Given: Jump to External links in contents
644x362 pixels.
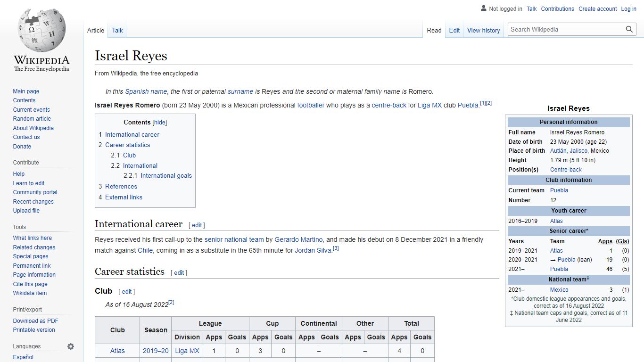Looking at the screenshot, I should (124, 197).
